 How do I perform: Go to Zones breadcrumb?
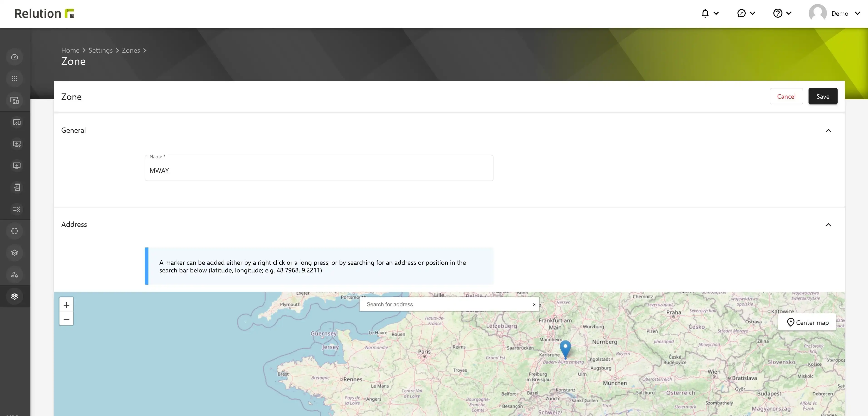pos(131,50)
